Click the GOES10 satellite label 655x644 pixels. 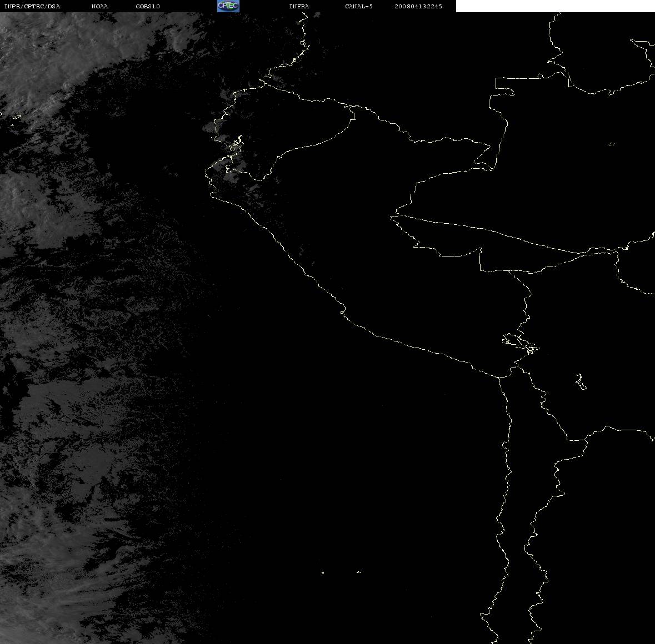(148, 6)
